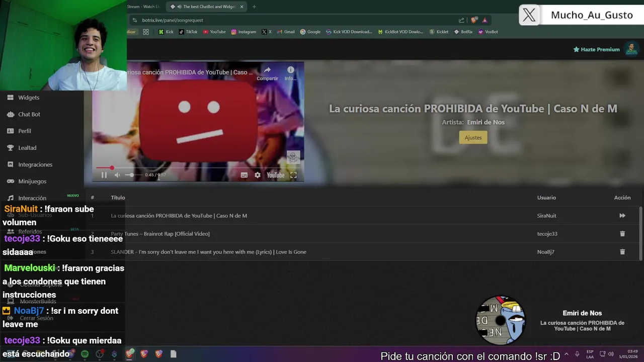Image resolution: width=644 pixels, height=362 pixels.
Task: Mute the YouTube player volume icon
Action: coord(117,175)
